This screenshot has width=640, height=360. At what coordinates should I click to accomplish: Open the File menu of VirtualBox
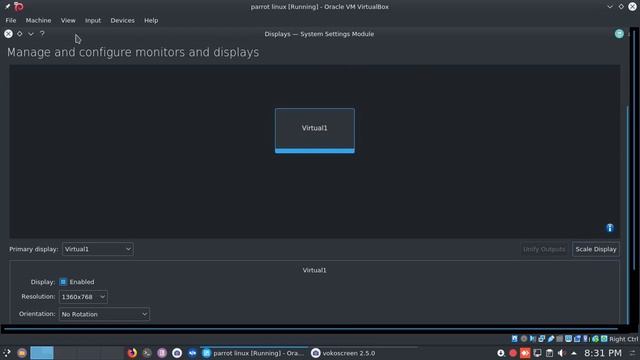tap(11, 20)
